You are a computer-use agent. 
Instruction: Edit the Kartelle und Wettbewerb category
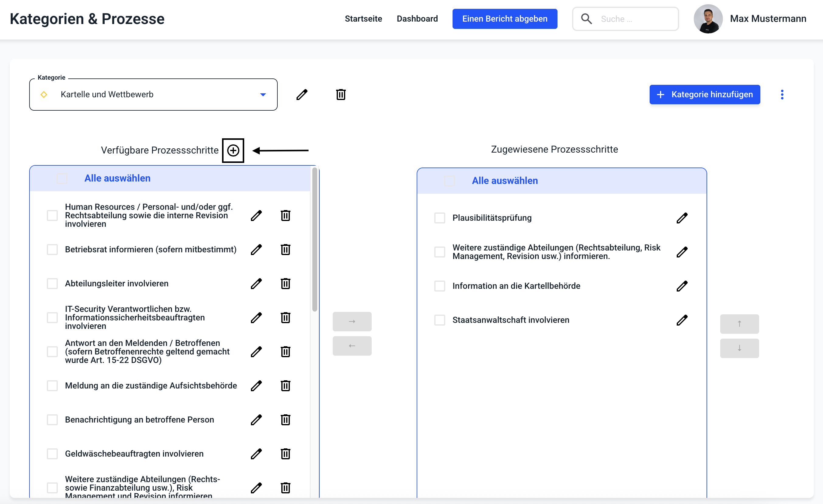(302, 95)
